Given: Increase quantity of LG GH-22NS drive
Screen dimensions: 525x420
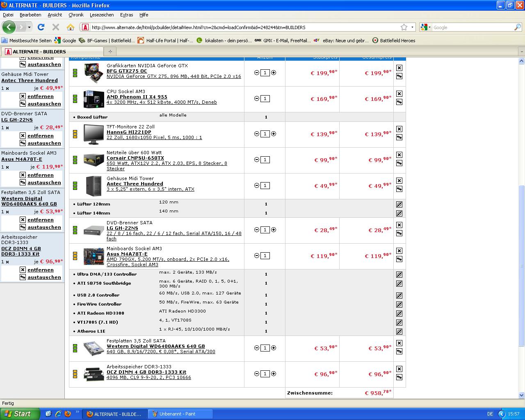Looking at the screenshot, I should 274,230.
